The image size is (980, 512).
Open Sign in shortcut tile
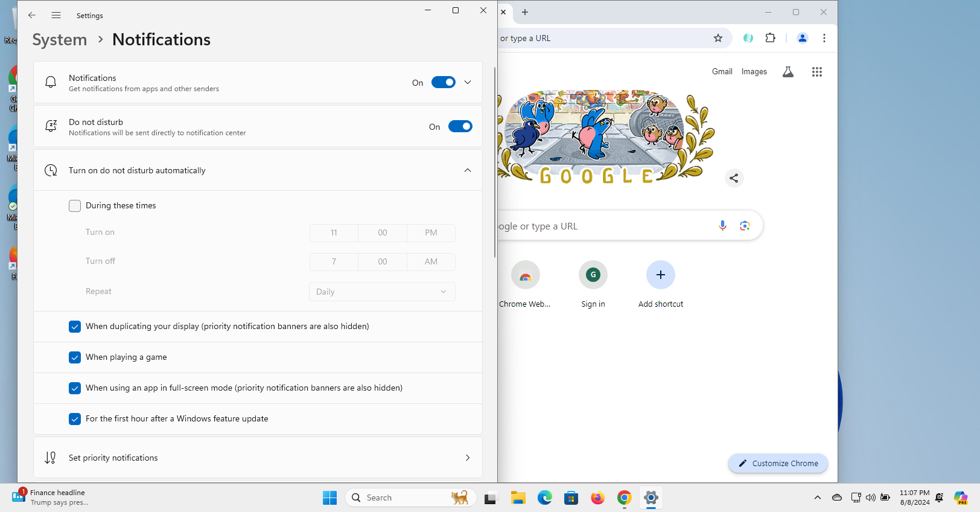click(x=593, y=285)
